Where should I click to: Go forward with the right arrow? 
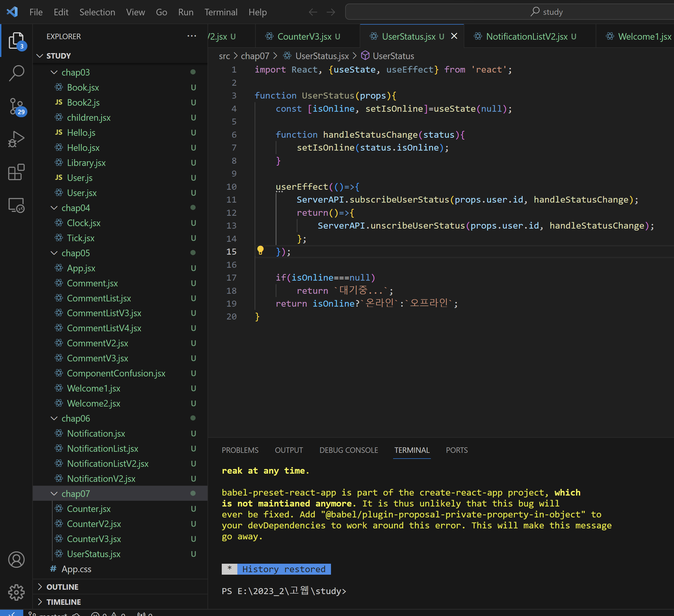(331, 12)
